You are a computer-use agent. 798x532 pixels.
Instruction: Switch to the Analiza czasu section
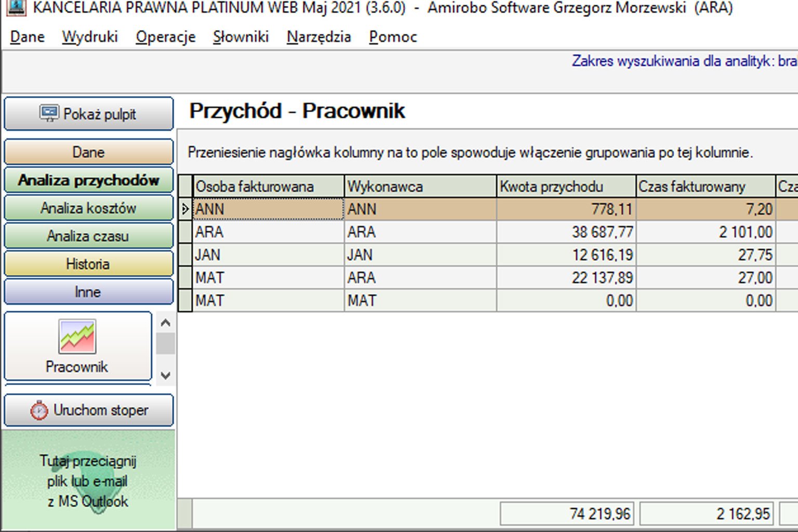coord(88,236)
